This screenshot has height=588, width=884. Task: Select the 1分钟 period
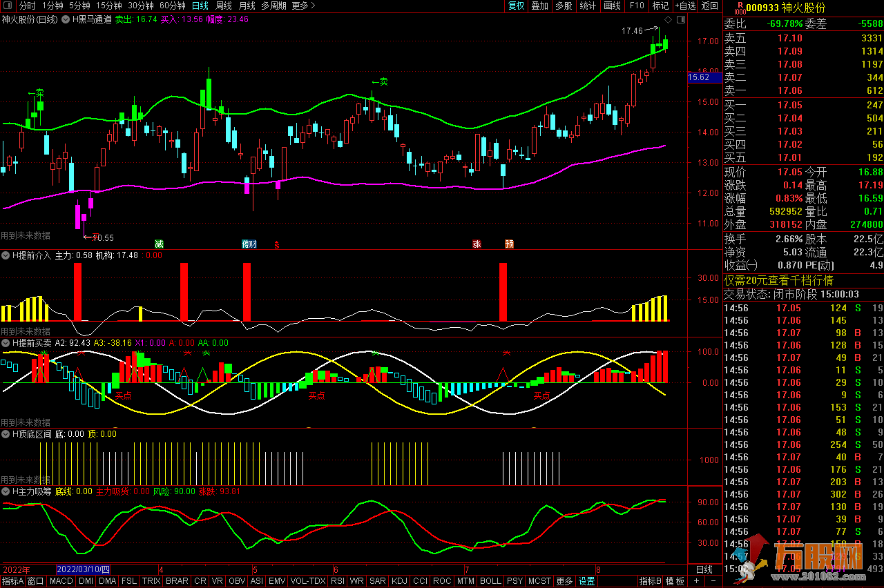[53, 6]
